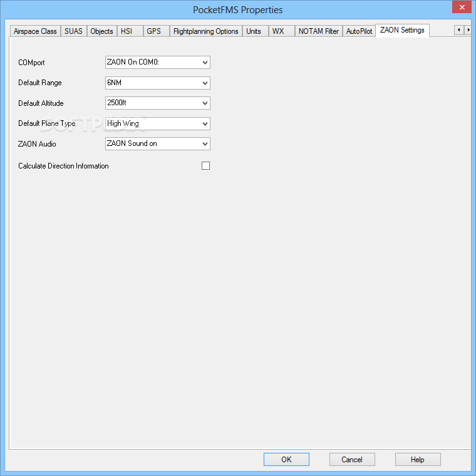
Task: Select the Objects tab
Action: click(101, 31)
